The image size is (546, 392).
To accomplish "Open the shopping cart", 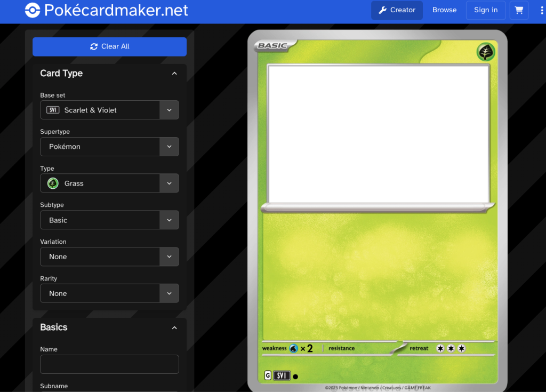I will click(519, 10).
